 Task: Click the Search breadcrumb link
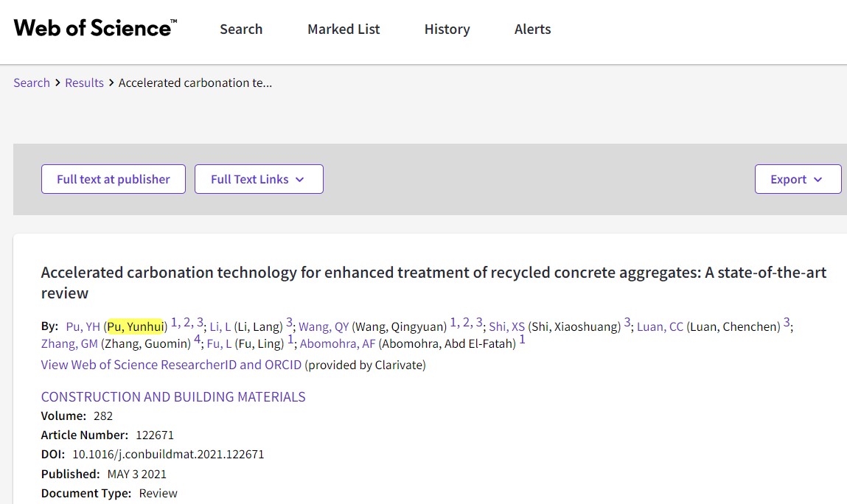tap(32, 83)
